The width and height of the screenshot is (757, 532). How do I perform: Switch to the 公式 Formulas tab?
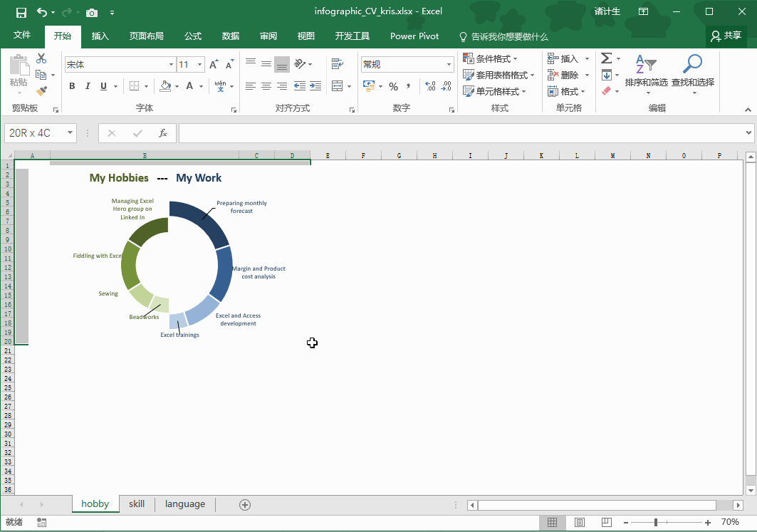[x=192, y=36]
